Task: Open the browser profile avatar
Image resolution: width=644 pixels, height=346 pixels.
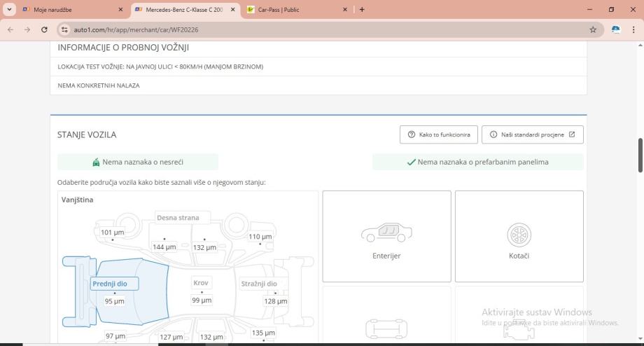Action: 616,29
